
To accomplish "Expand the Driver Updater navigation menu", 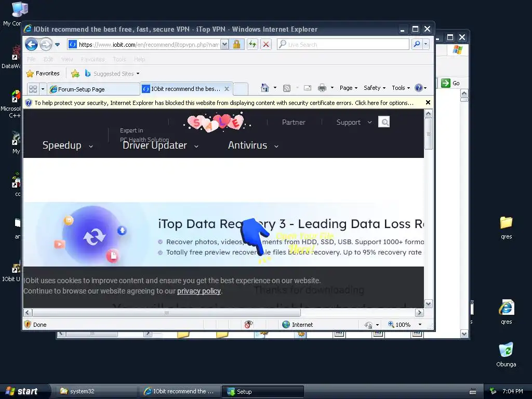I will pos(160,145).
